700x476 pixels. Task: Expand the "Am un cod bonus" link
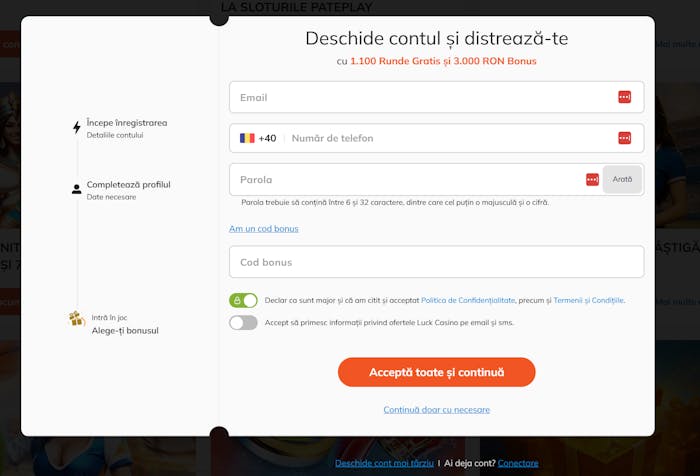pyautogui.click(x=263, y=229)
